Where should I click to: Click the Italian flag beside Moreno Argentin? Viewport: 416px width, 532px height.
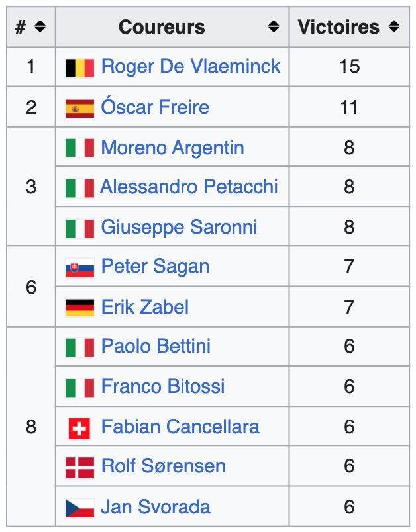point(79,148)
